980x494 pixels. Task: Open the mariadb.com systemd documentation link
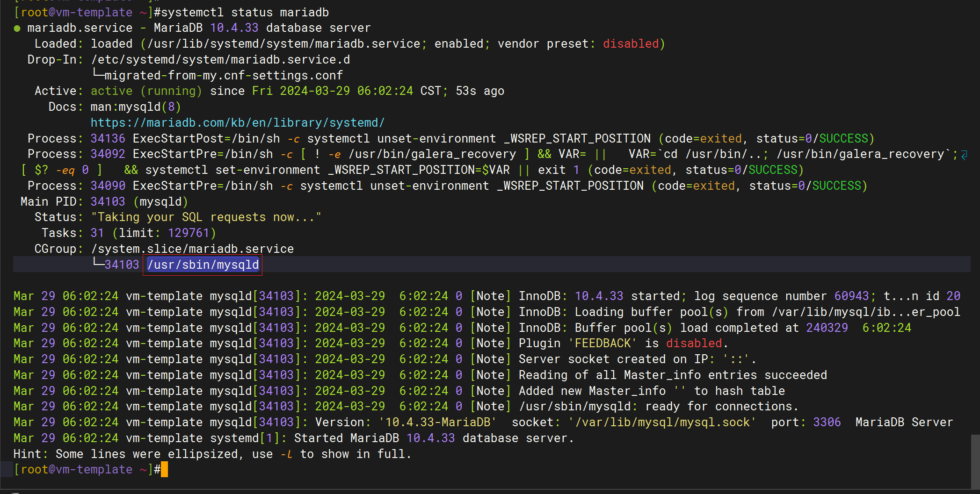coord(238,123)
